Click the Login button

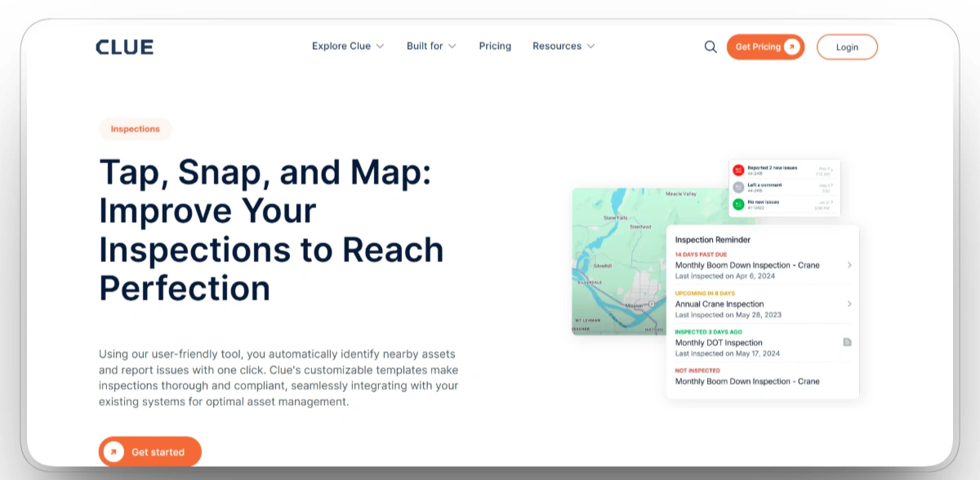(847, 47)
